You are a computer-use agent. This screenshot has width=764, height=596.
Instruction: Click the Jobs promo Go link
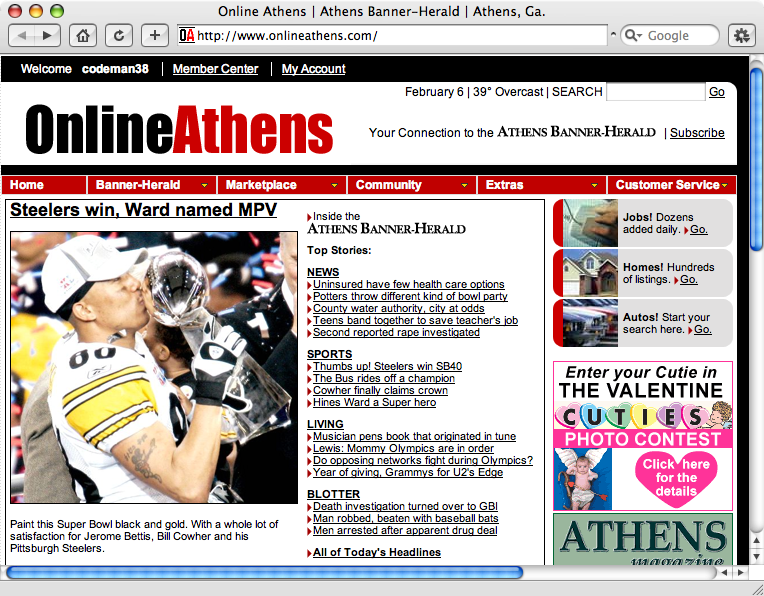click(699, 230)
